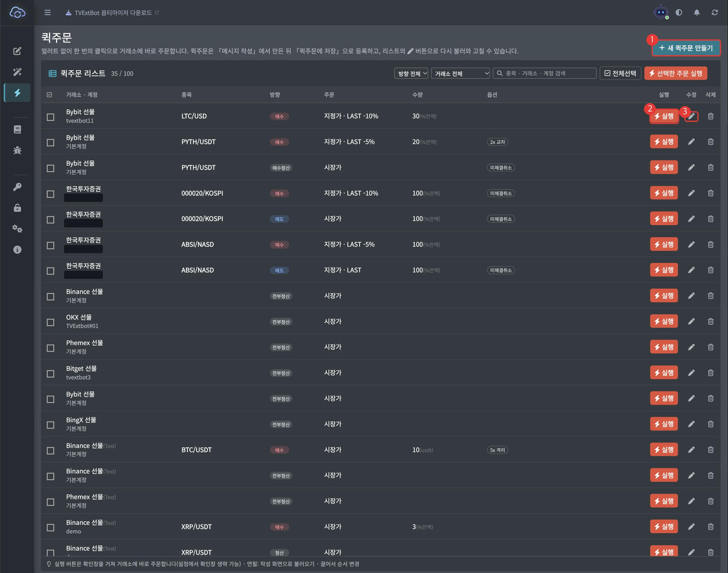Click the refresh sync icon

[x=715, y=12]
